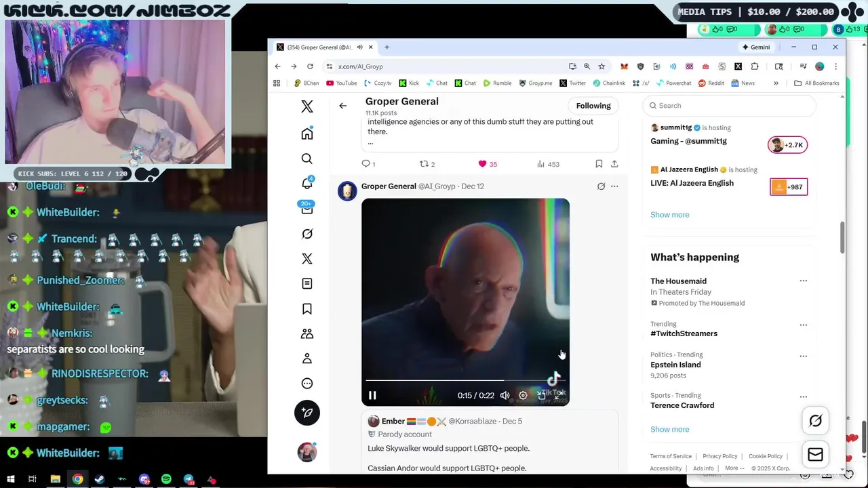Open the Notifications bell in sidebar
Image resolution: width=868 pixels, height=488 pixels.
(307, 184)
